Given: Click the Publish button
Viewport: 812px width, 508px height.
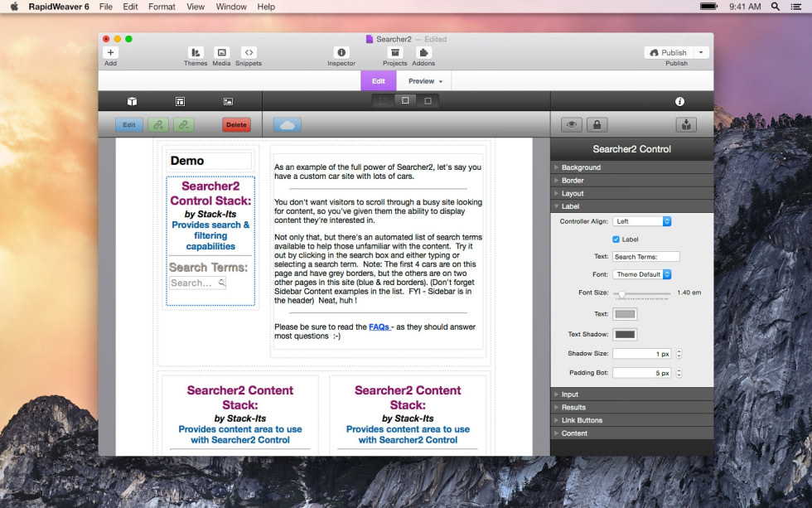Looking at the screenshot, I should click(x=669, y=52).
